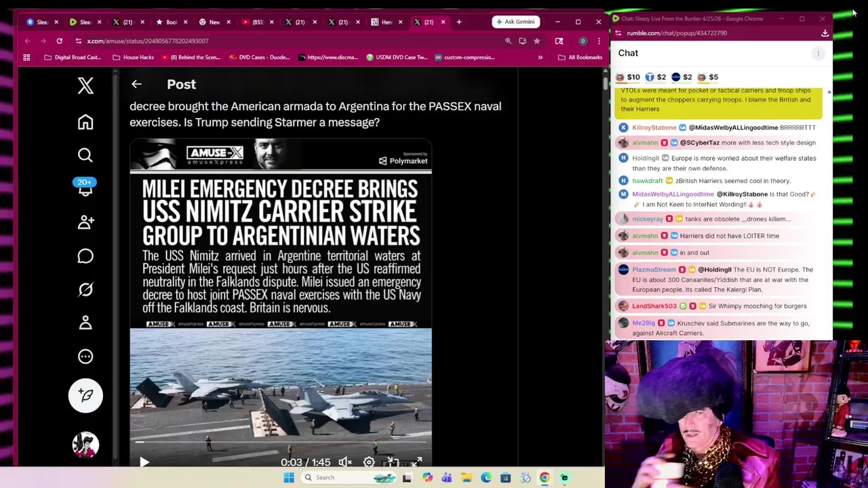Open the Chrome side panel search icon

(x=559, y=41)
